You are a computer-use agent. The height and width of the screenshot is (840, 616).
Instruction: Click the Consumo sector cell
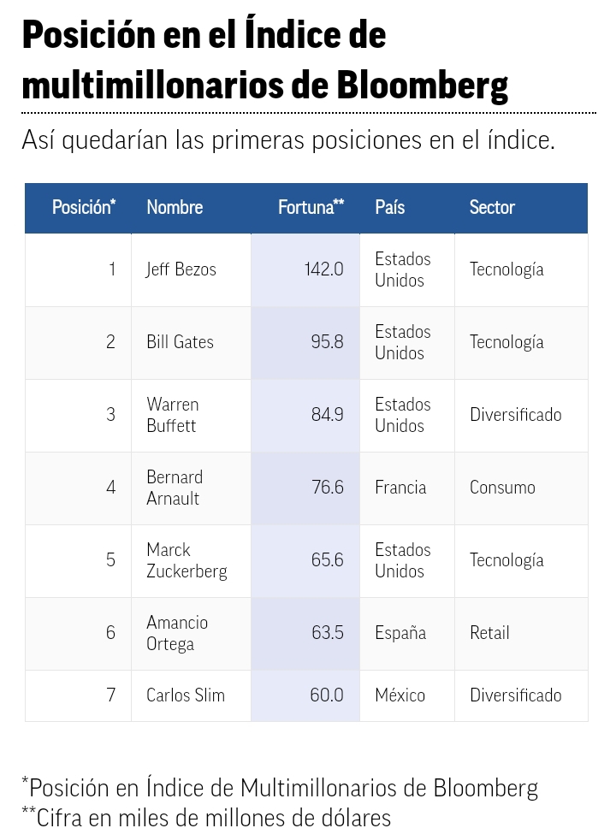coord(502,488)
